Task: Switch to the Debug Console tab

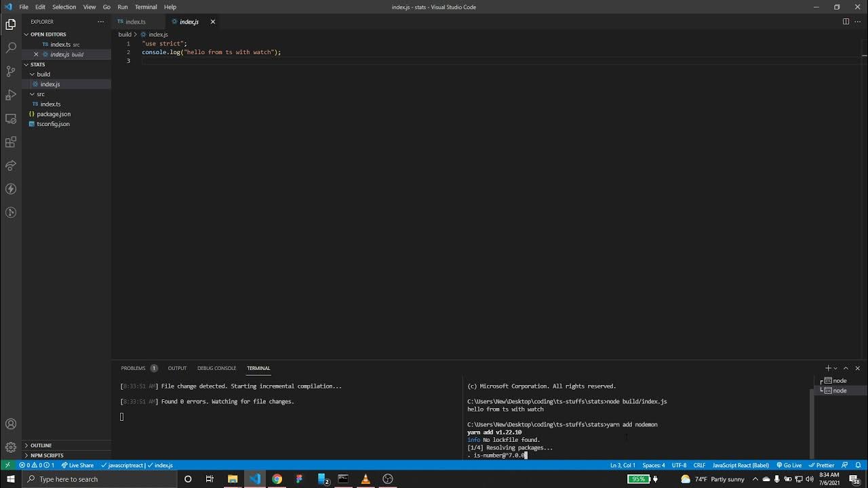Action: 216,368
